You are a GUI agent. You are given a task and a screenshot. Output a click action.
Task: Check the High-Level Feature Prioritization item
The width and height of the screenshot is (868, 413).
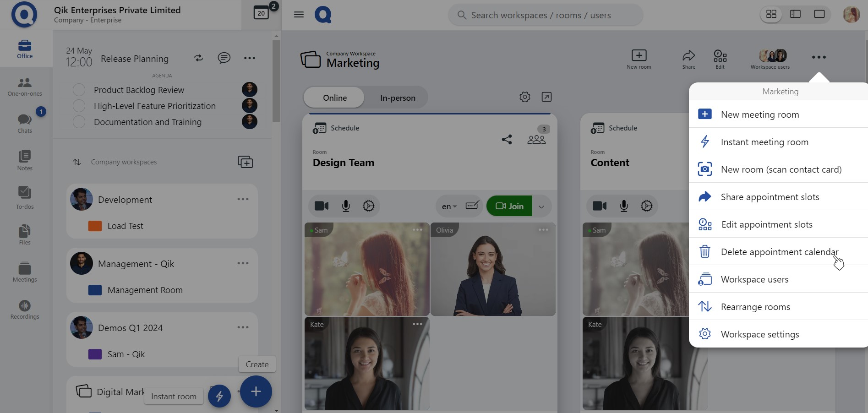(x=79, y=106)
